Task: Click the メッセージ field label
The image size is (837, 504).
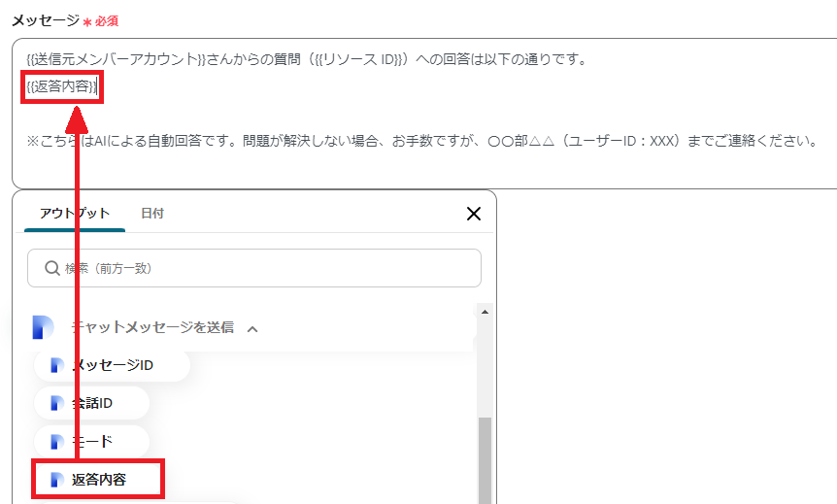Action: 46,20
